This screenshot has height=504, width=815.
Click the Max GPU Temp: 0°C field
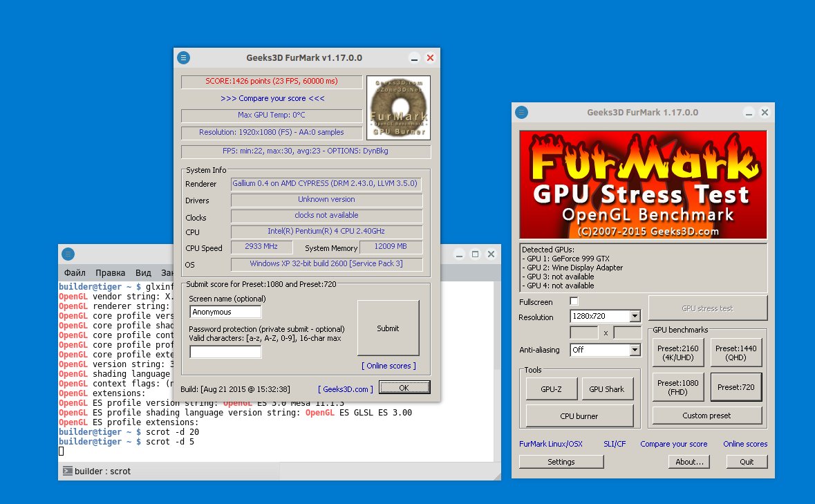coord(271,115)
